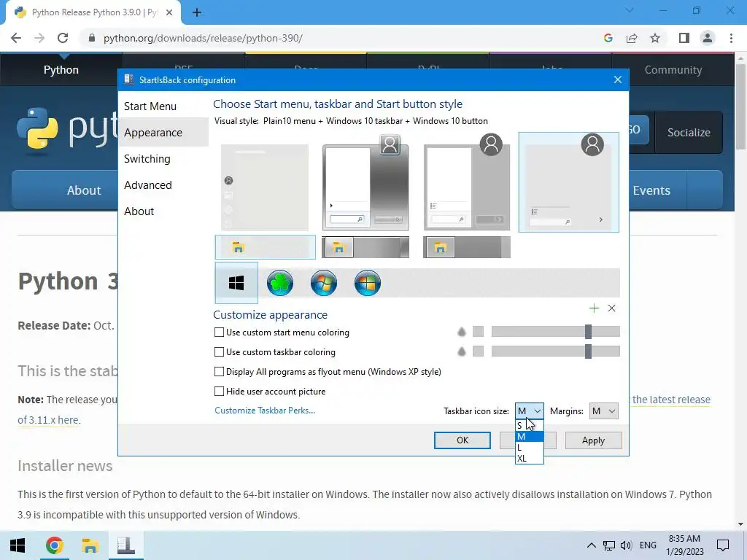Open the About section in StartIsBack
The height and width of the screenshot is (560, 747).
[x=163, y=211]
